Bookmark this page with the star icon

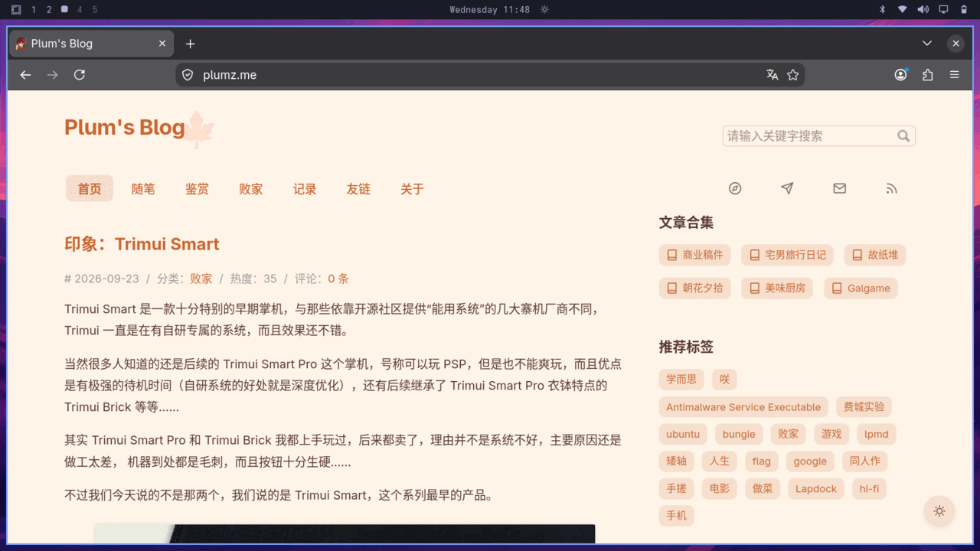793,75
